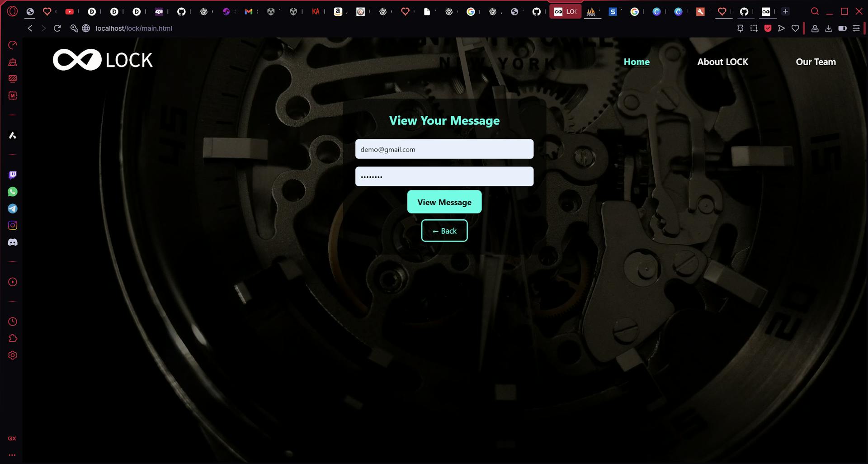The width and height of the screenshot is (868, 464).
Task: Open Twitch in the sidebar
Action: coord(13,175)
